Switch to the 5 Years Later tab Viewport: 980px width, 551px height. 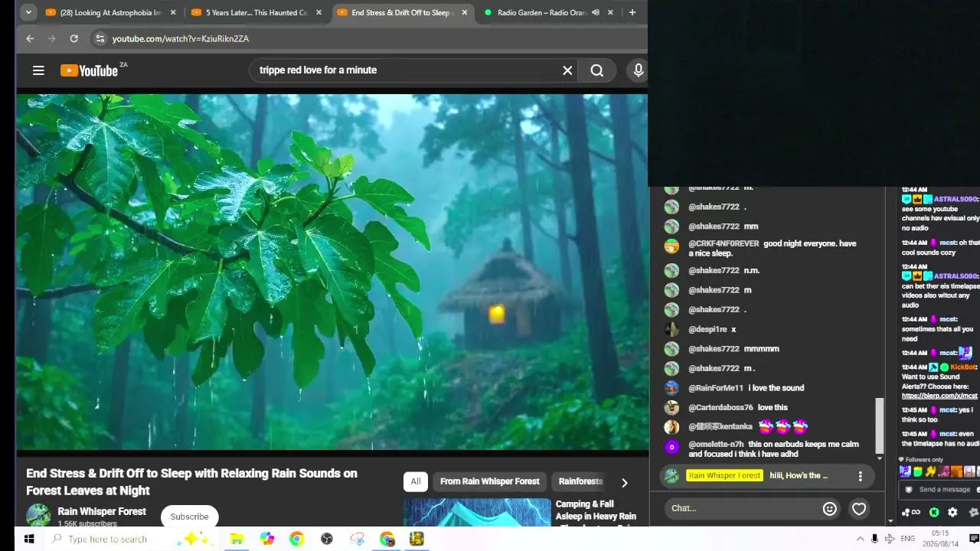click(x=256, y=12)
